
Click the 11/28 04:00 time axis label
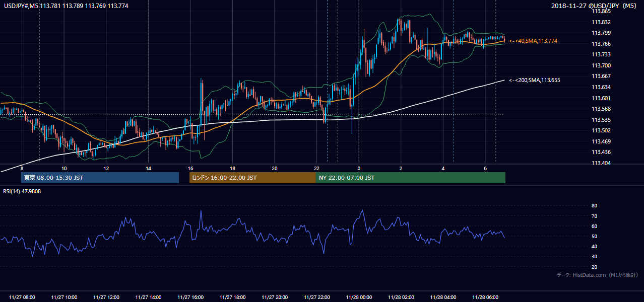coord(443,297)
